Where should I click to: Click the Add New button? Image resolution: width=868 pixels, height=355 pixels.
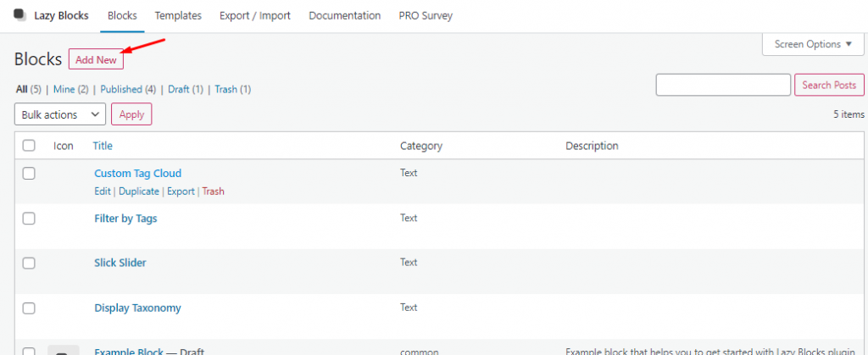(96, 60)
